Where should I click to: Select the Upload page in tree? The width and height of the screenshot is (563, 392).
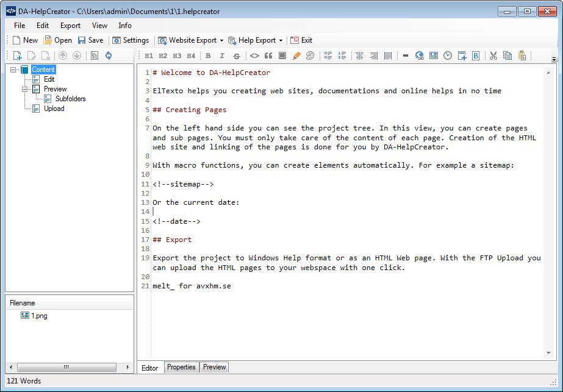click(54, 109)
